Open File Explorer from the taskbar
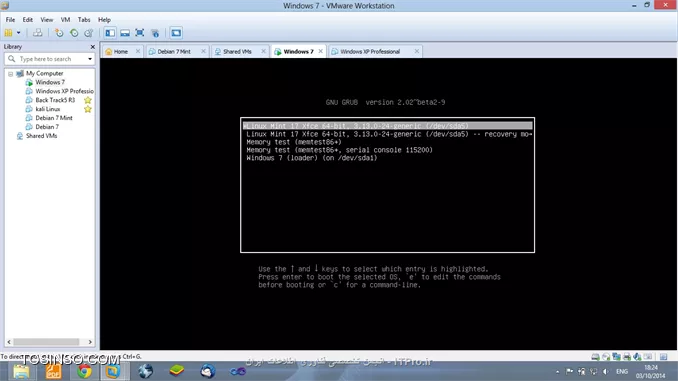The width and height of the screenshot is (678, 381). pos(21,371)
